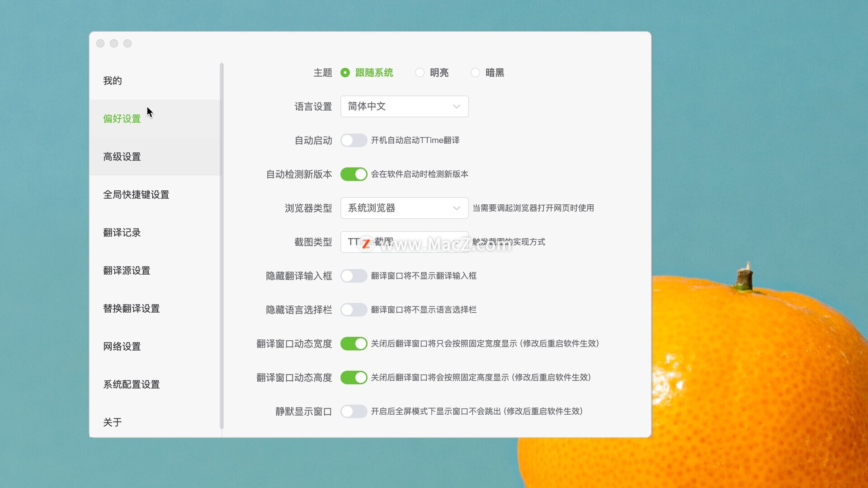This screenshot has height=488, width=868.
Task: Enable the 隐藏翻译输入框 switch
Action: pyautogui.click(x=354, y=276)
